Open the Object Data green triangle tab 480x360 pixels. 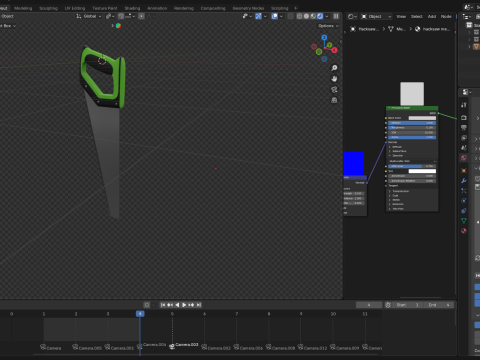click(464, 221)
